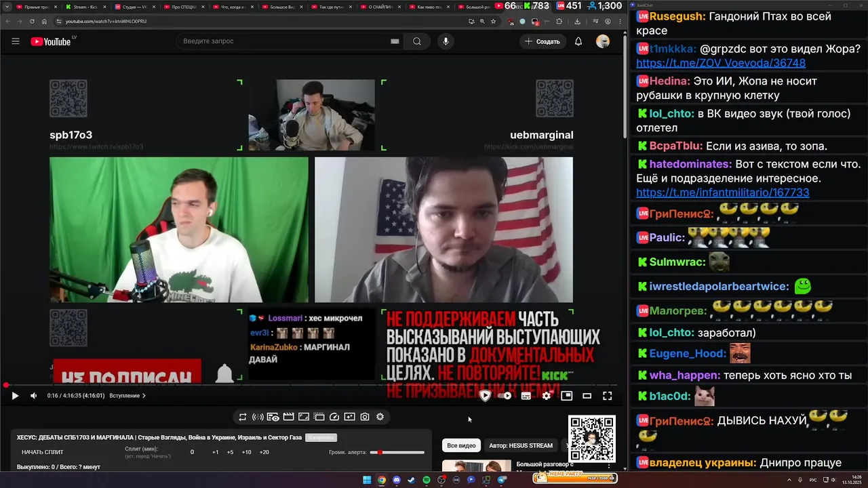Click the card-with-eye icon in the extension toolbar

click(x=273, y=417)
